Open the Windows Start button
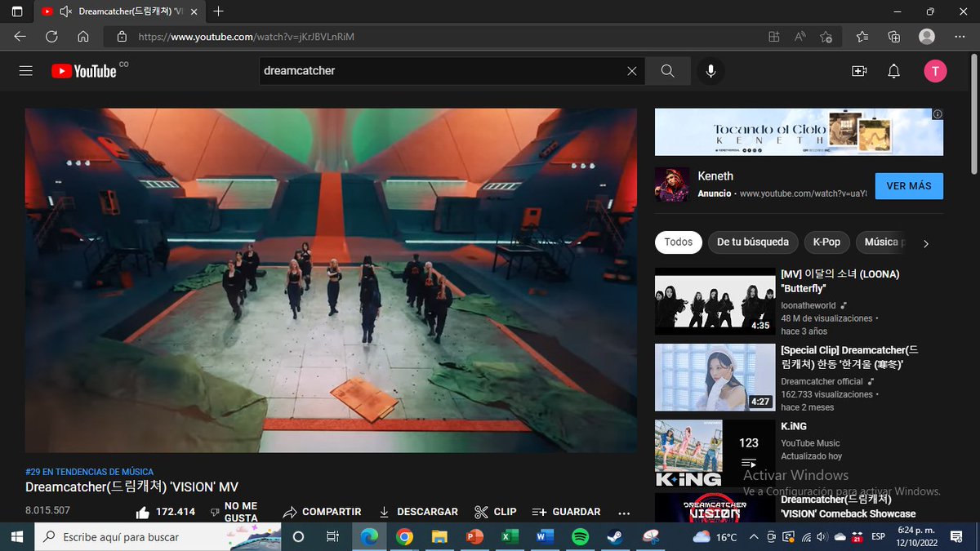The height and width of the screenshot is (551, 980). 16,536
